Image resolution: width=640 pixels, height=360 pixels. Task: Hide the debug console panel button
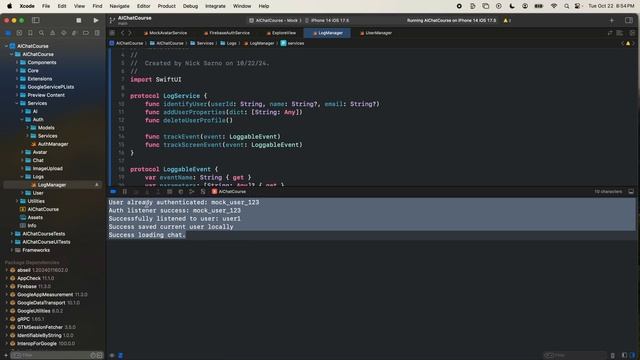(631, 191)
